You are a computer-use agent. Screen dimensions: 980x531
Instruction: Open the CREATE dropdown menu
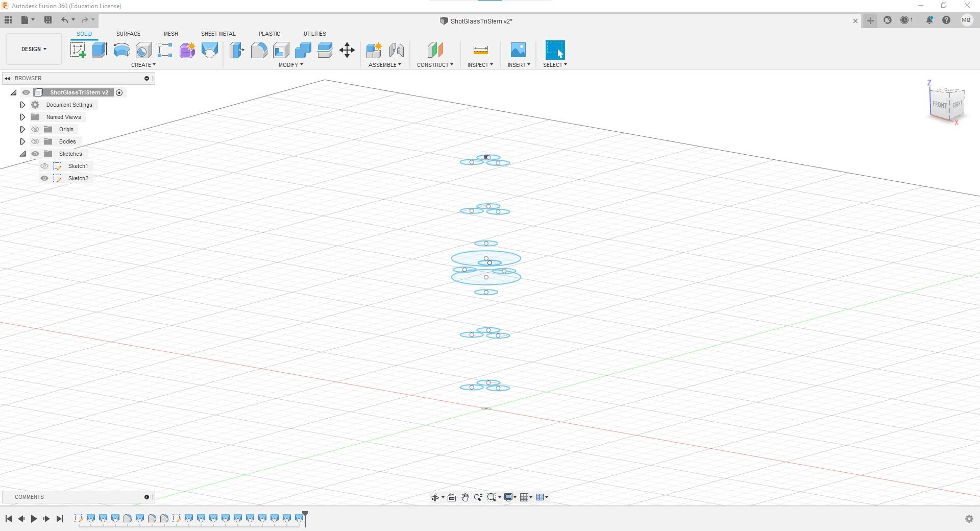point(143,65)
